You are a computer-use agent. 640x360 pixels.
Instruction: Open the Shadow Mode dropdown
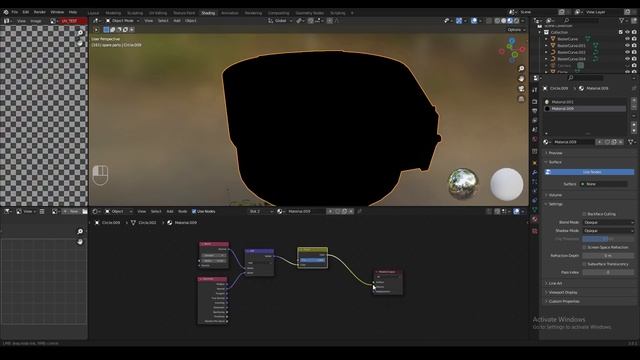(x=608, y=231)
